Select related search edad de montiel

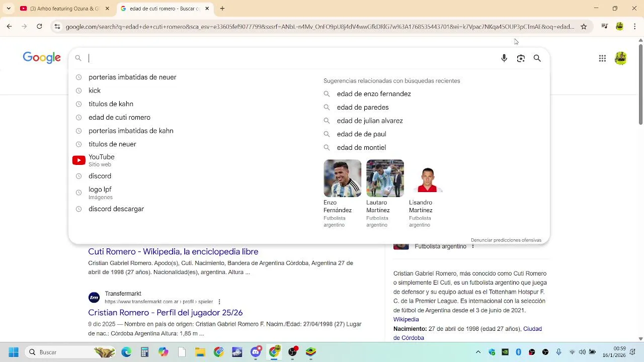[x=361, y=147]
